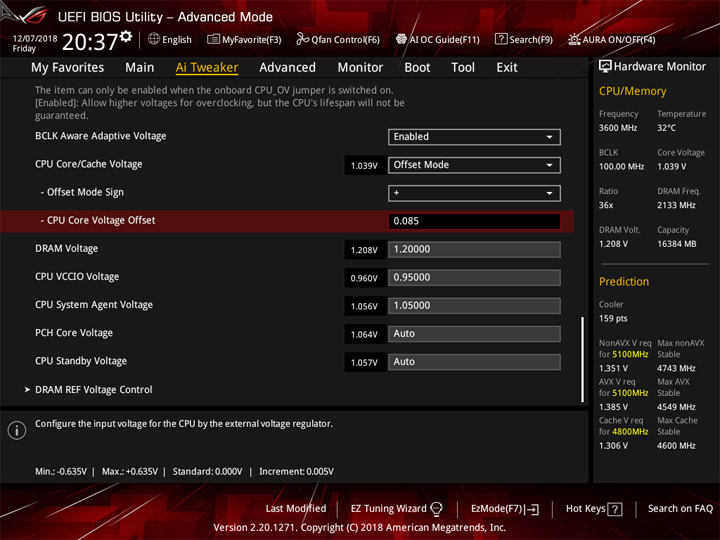720x540 pixels.
Task: Open AI OC Guide brain icon
Action: pos(401,39)
